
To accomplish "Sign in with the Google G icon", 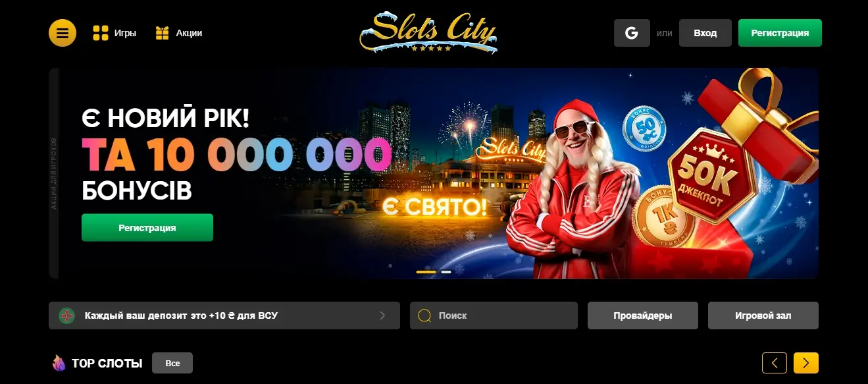I will click(x=632, y=33).
